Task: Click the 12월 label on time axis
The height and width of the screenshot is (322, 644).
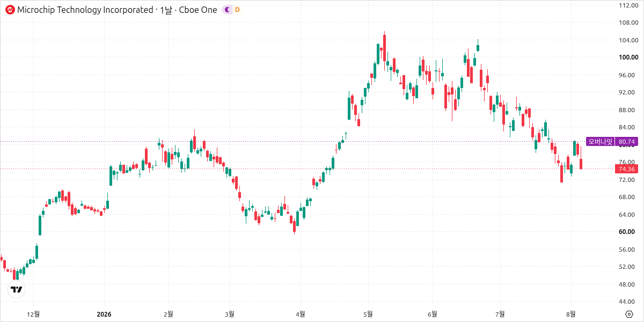Action: coord(33,313)
